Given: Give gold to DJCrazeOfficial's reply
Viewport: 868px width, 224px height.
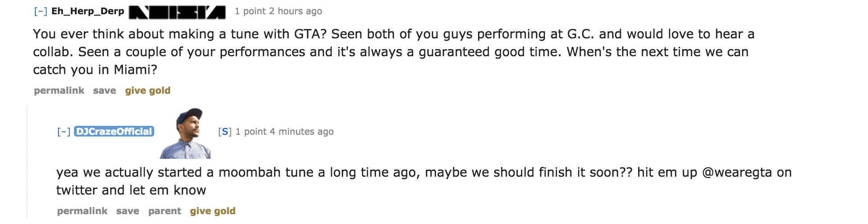Looking at the screenshot, I should tap(213, 211).
